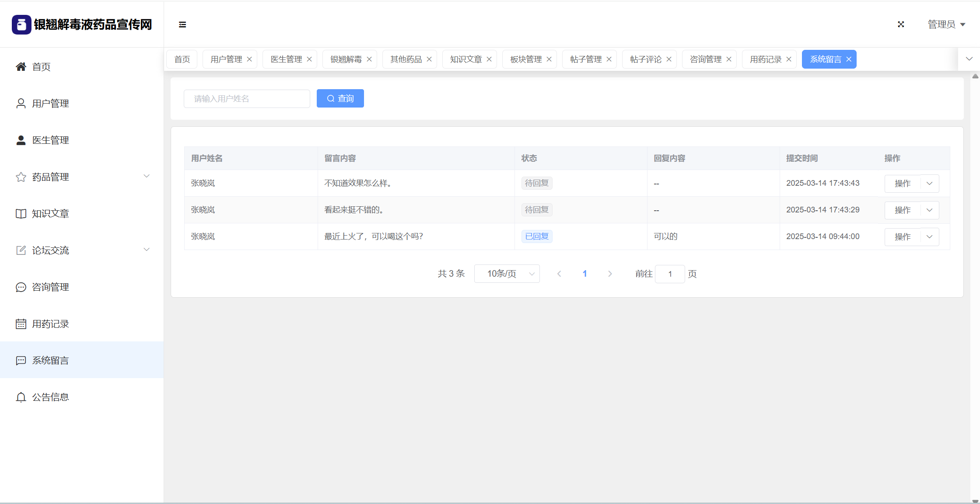Image resolution: width=980 pixels, height=504 pixels.
Task: Close the 用户管理 tab
Action: click(249, 59)
